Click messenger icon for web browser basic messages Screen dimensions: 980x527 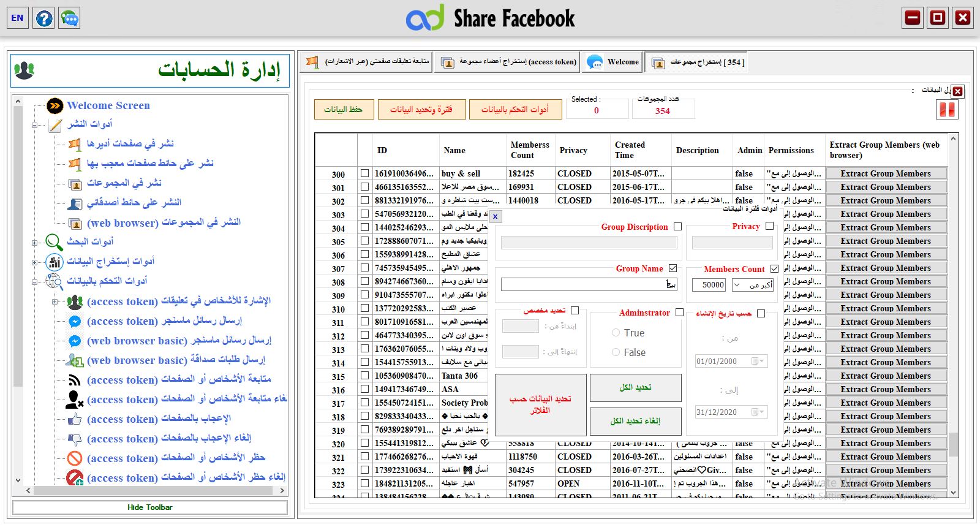pos(75,341)
